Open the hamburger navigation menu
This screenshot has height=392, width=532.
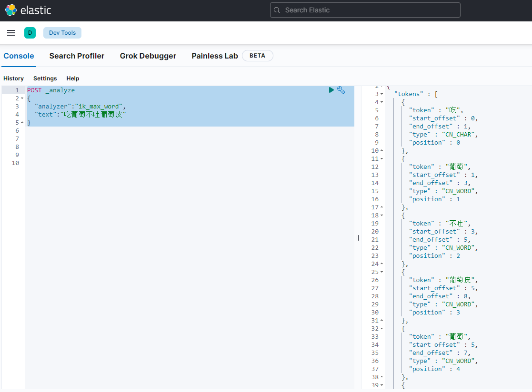[x=11, y=33]
